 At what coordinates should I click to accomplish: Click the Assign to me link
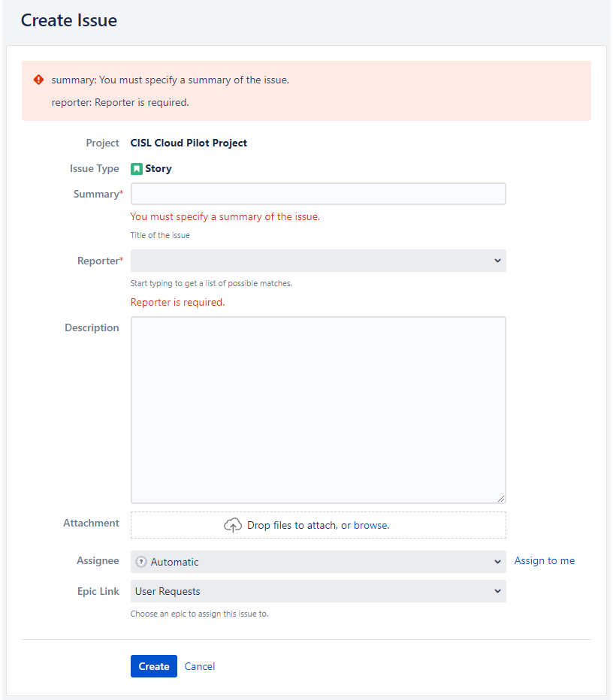[544, 561]
